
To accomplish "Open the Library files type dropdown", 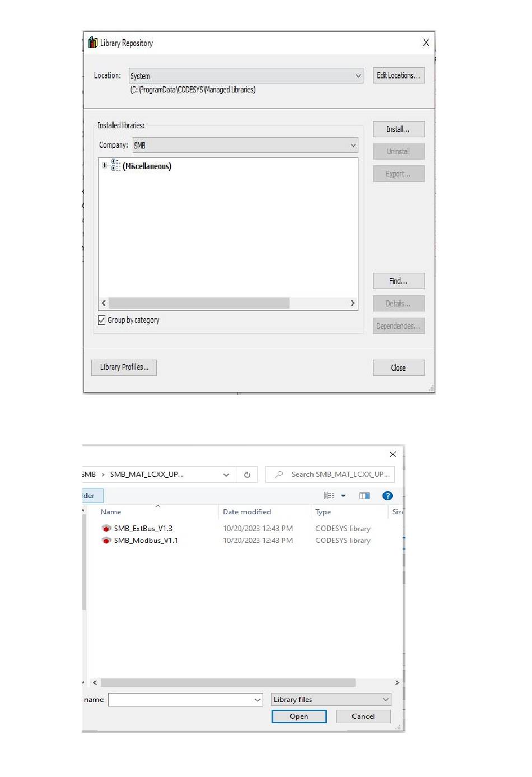I will coord(331,700).
